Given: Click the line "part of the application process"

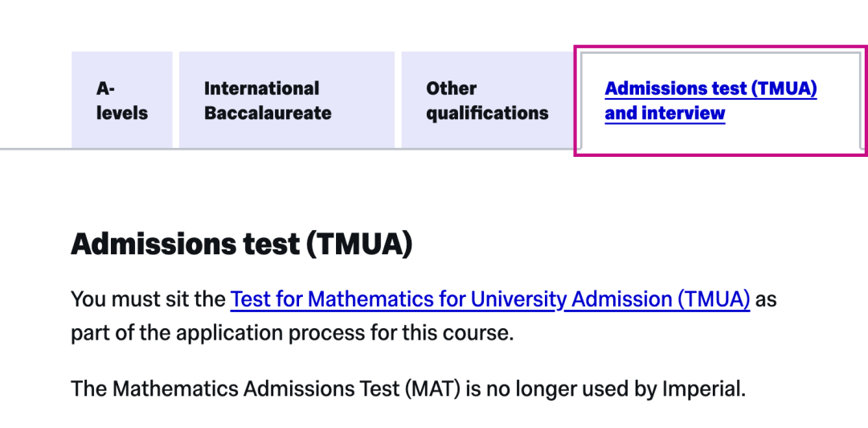Looking at the screenshot, I should 292,332.
